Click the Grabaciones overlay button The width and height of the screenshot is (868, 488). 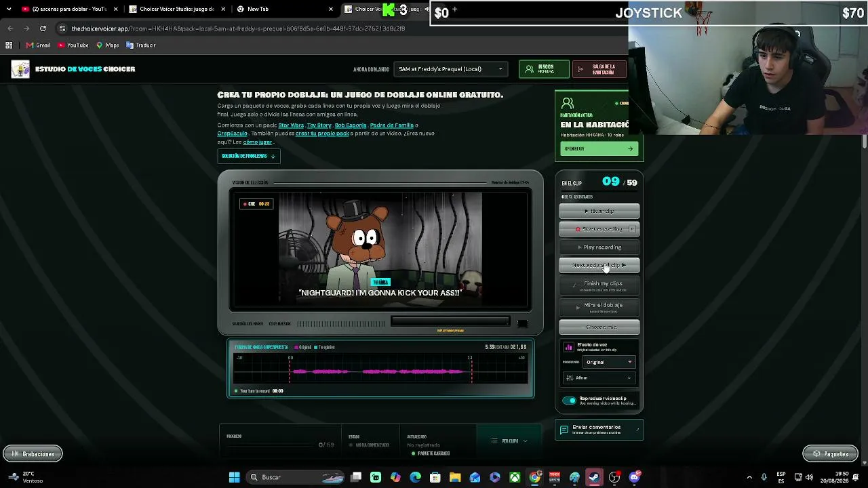(x=33, y=454)
